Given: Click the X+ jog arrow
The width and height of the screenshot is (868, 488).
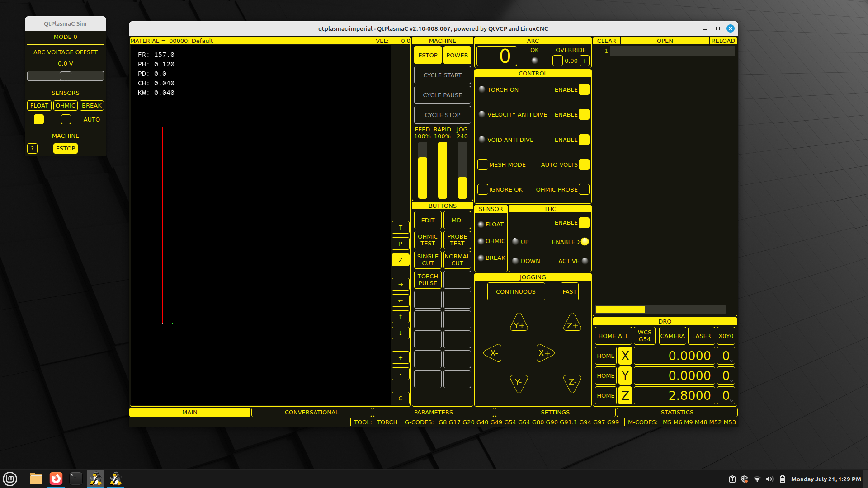Looking at the screenshot, I should pos(546,353).
